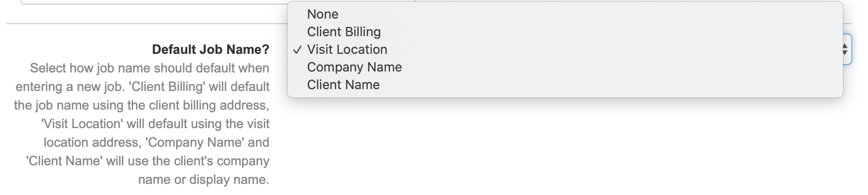Click the up arrow on the select stepper
The image size is (868, 195).
[845, 46]
